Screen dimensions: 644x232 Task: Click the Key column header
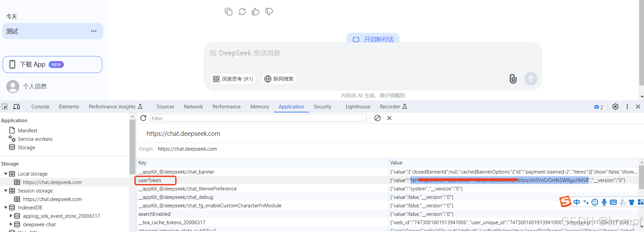(262, 163)
